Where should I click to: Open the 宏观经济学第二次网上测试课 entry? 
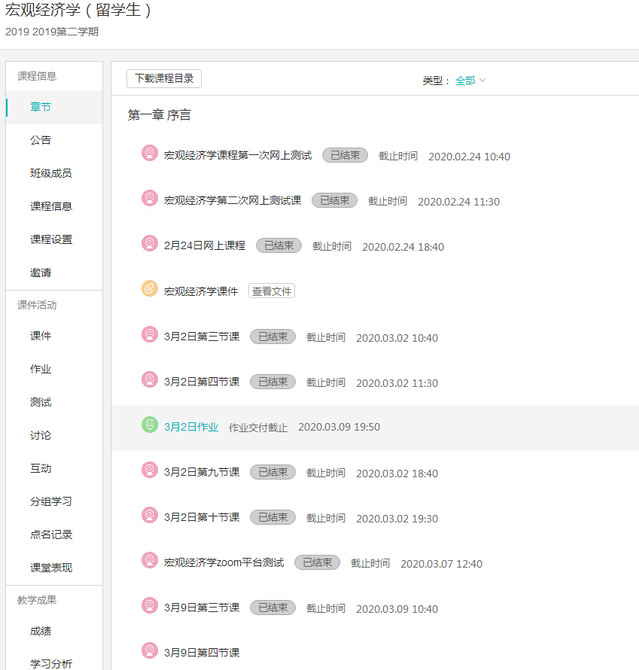pos(232,200)
